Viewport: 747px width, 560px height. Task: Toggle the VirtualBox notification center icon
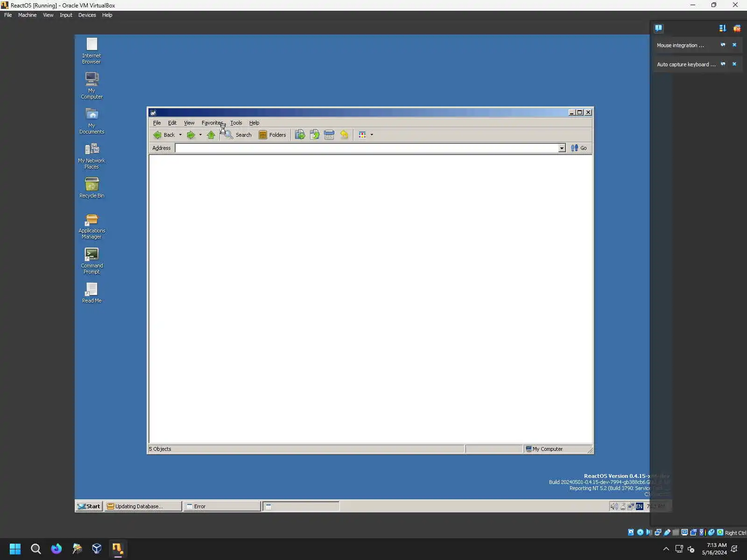click(658, 28)
